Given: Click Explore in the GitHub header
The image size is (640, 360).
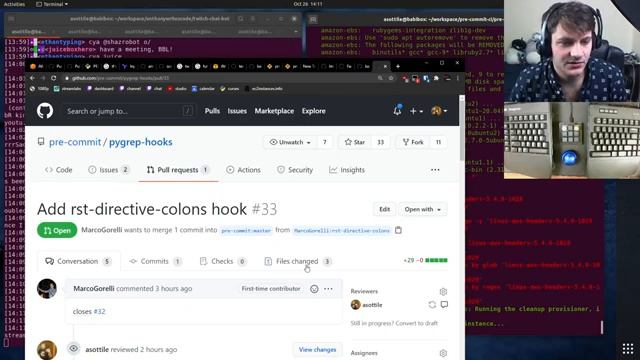Looking at the screenshot, I should (x=313, y=111).
